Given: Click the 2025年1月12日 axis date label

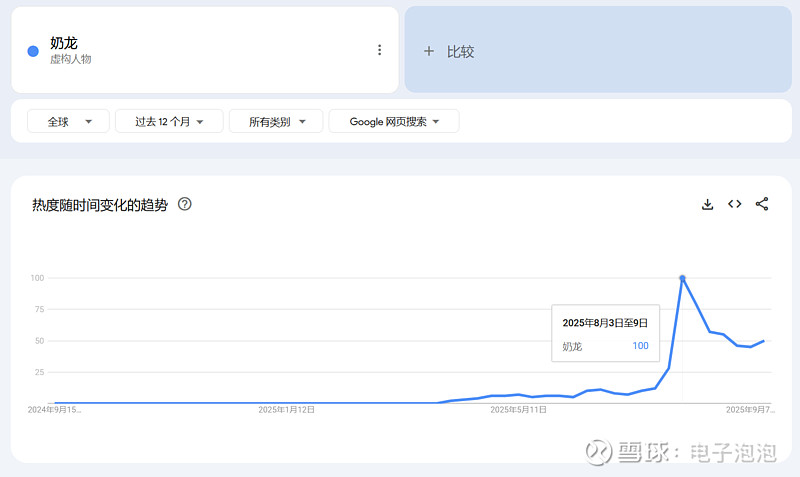Looking at the screenshot, I should (287, 409).
